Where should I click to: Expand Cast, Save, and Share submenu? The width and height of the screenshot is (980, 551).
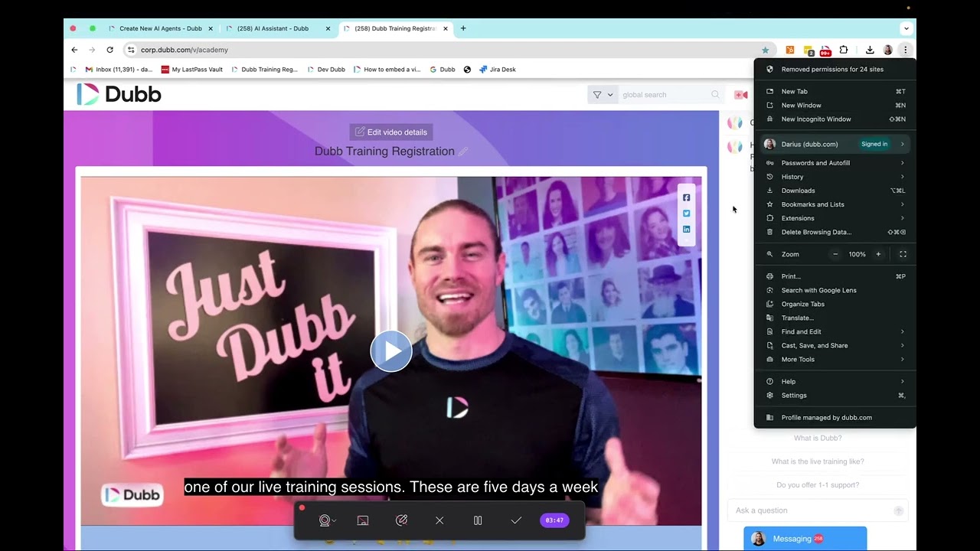pyautogui.click(x=835, y=345)
